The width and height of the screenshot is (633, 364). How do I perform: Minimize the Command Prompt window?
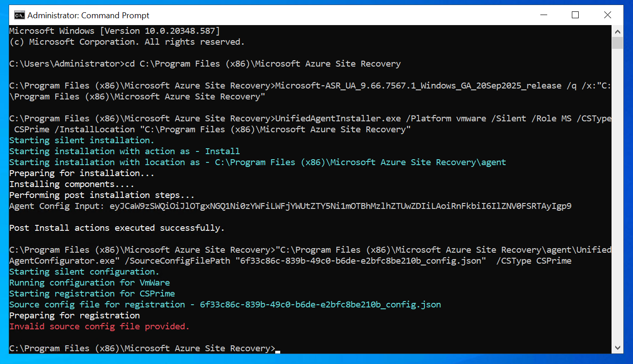click(x=543, y=15)
